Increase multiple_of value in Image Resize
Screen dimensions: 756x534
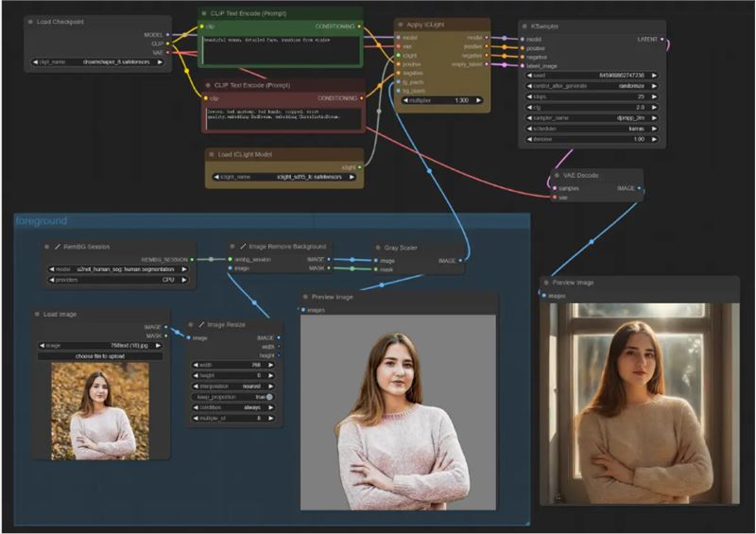(x=271, y=419)
